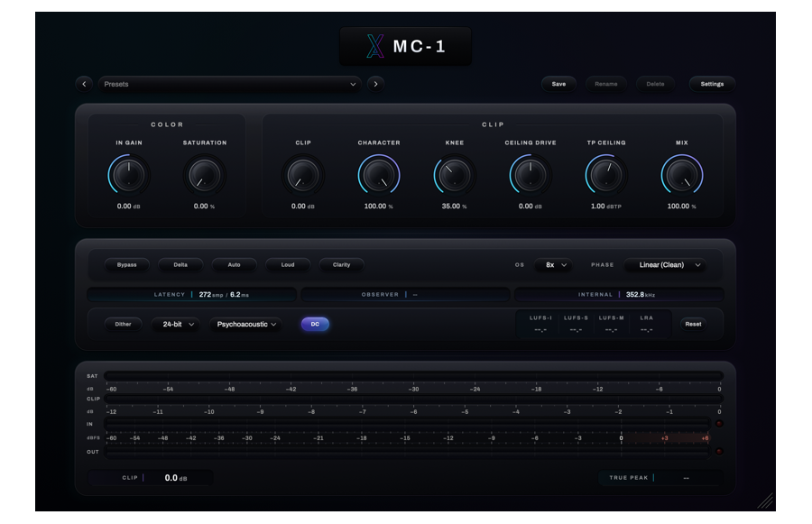Click the In Gain knob
This screenshot has width=812, height=524.
129,175
